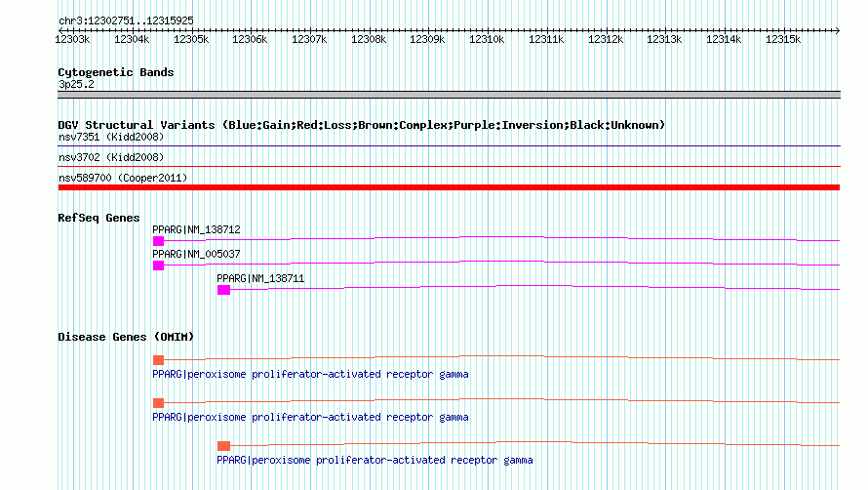Viewport: 868px width, 490px height.
Task: Click the chr3:12302751..12315925 coordinate label
Action: pyautogui.click(x=126, y=21)
